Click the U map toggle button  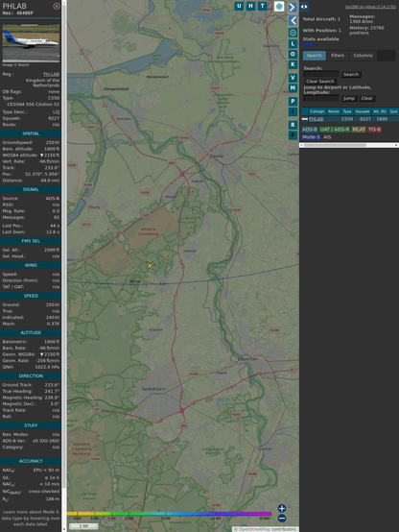[x=239, y=6]
